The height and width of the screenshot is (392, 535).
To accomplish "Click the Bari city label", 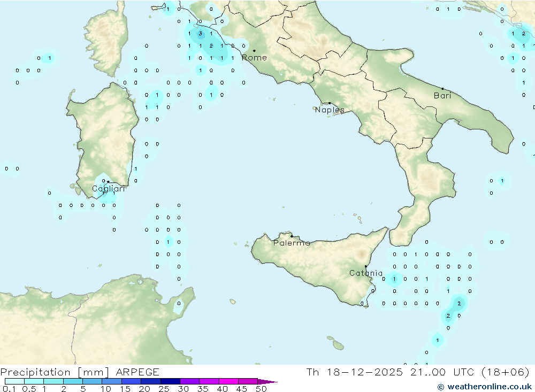I will 442,96.
